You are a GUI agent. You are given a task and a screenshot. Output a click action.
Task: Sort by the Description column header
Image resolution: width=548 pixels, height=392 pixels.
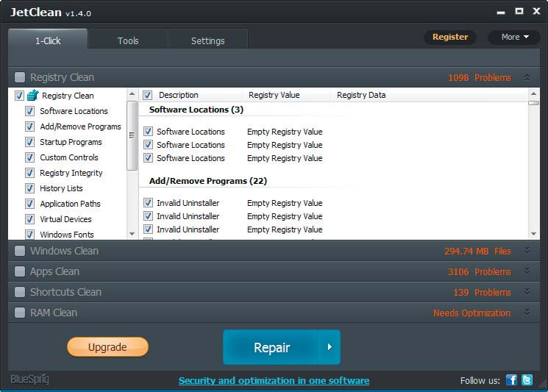[x=178, y=95]
